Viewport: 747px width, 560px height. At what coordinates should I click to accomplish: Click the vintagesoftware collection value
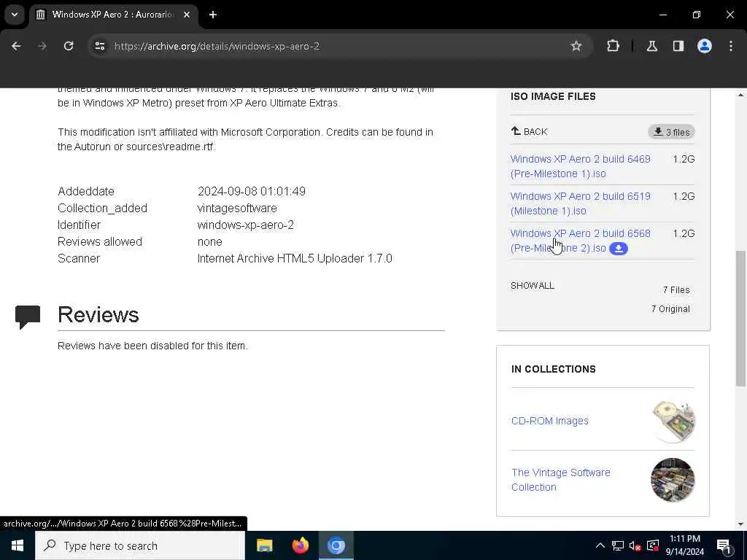pyautogui.click(x=237, y=208)
